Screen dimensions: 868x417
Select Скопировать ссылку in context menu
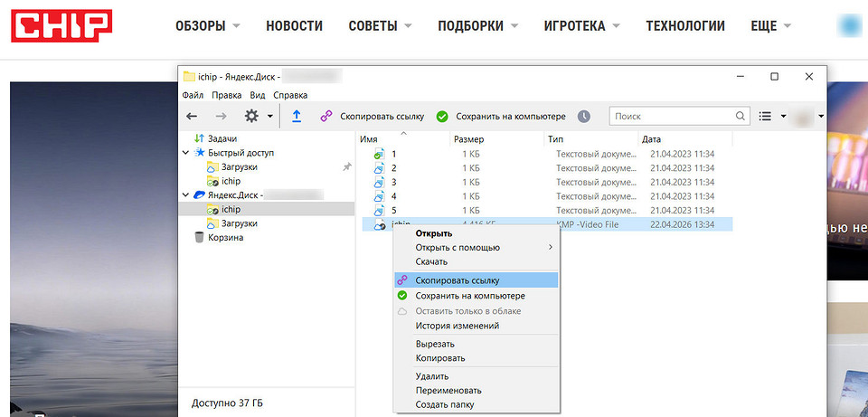click(457, 280)
